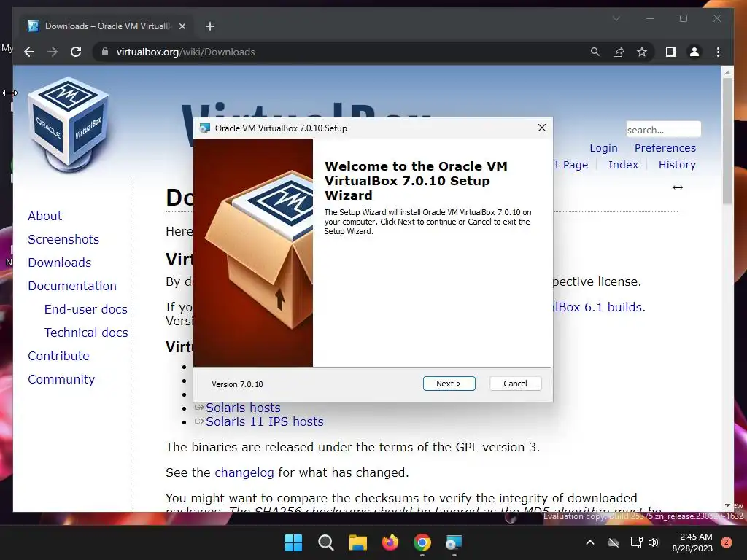Open the Windows Start menu
The width and height of the screenshot is (747, 560).
293,542
